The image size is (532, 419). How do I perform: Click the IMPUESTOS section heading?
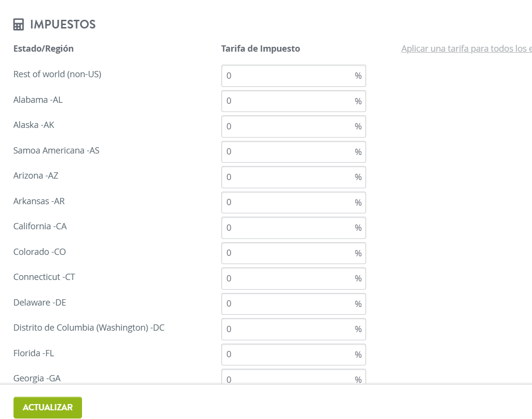[x=63, y=25]
